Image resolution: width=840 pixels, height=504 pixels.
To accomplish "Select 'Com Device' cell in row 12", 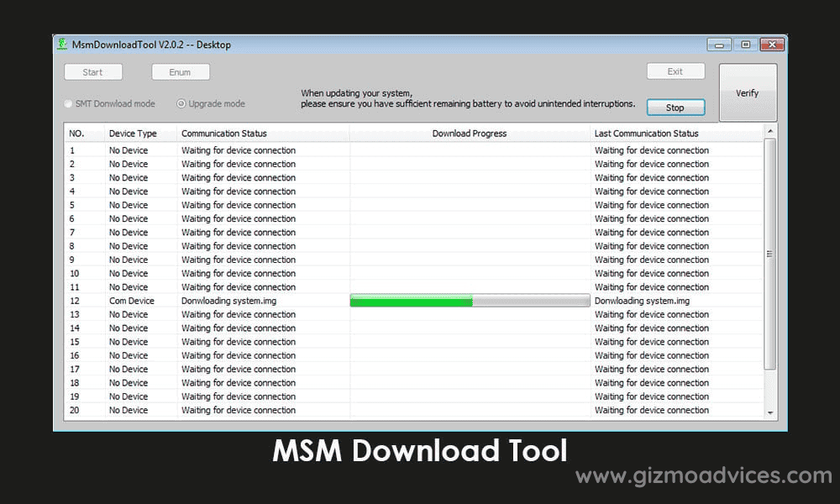I will click(132, 301).
